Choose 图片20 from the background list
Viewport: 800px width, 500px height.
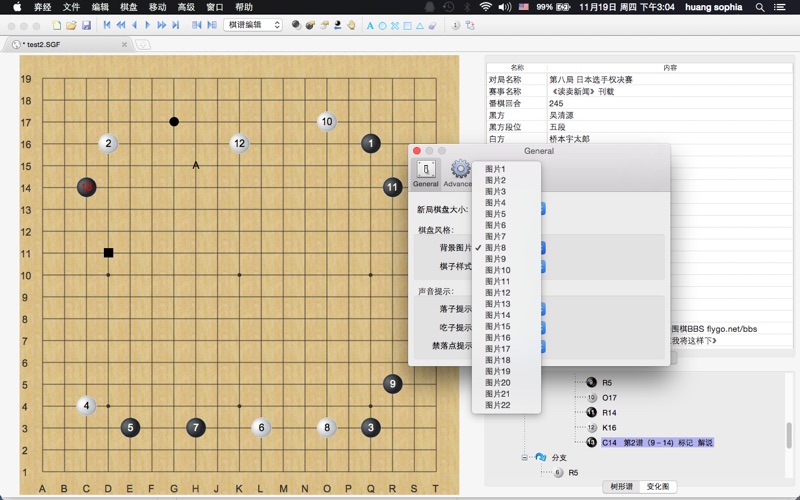coord(506,382)
